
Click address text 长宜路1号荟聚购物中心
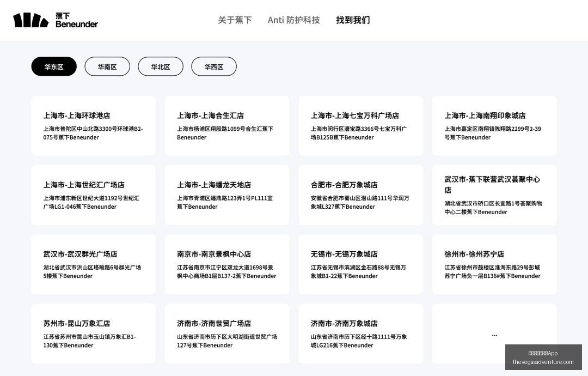(493, 208)
